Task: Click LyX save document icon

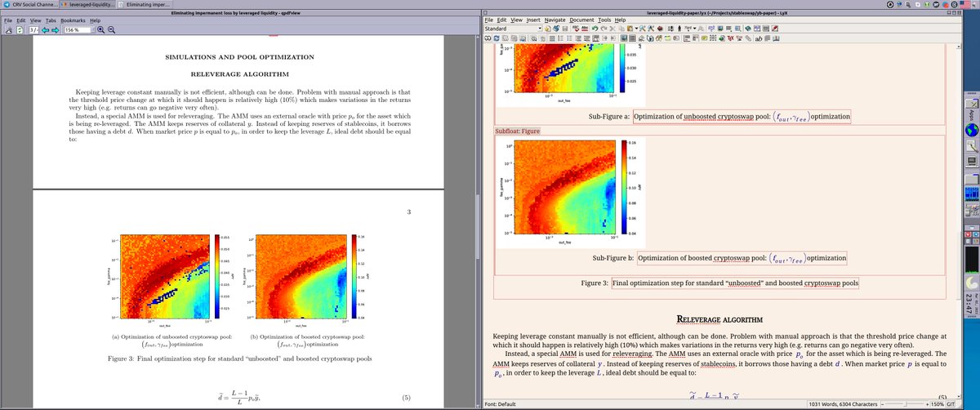Action: point(565,29)
